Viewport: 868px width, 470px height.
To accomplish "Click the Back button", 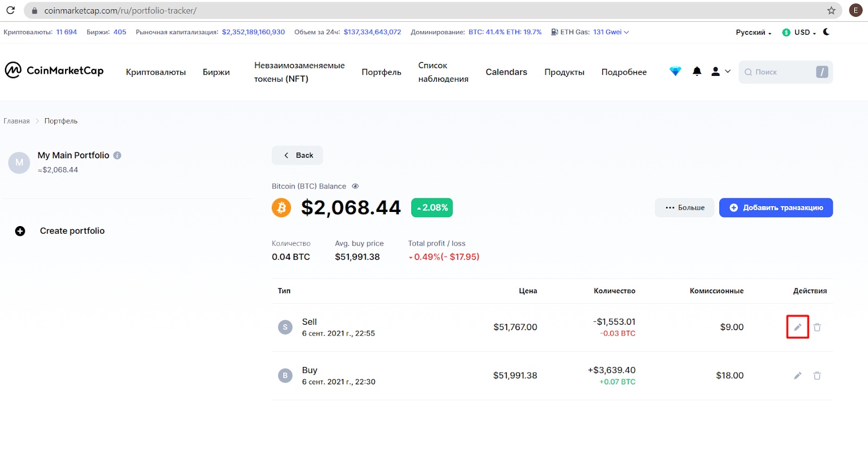I will [297, 155].
